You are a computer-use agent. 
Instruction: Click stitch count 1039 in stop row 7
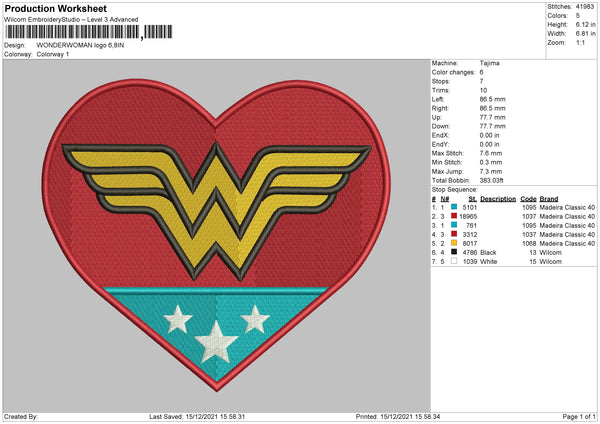470,262
